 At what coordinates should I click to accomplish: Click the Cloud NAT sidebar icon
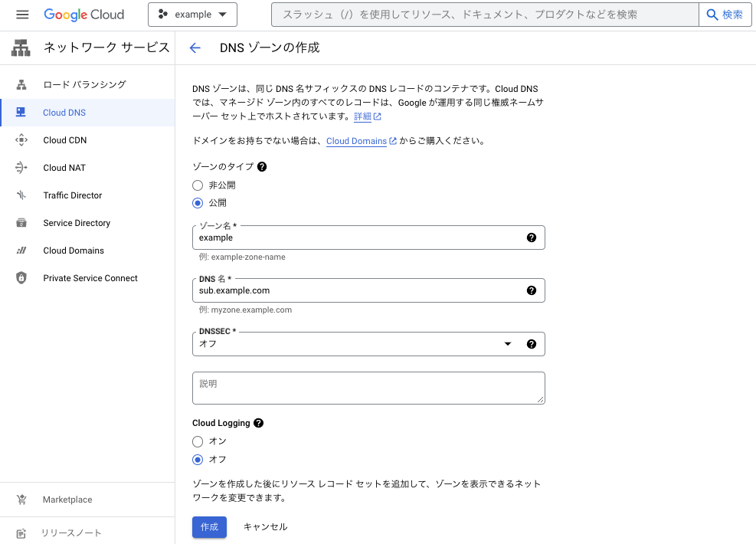coord(21,167)
